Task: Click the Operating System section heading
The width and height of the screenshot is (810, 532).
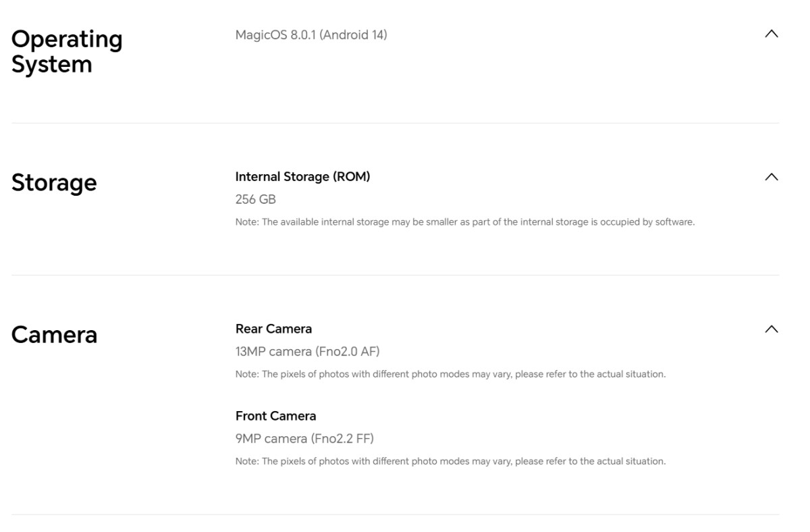Action: [67, 52]
